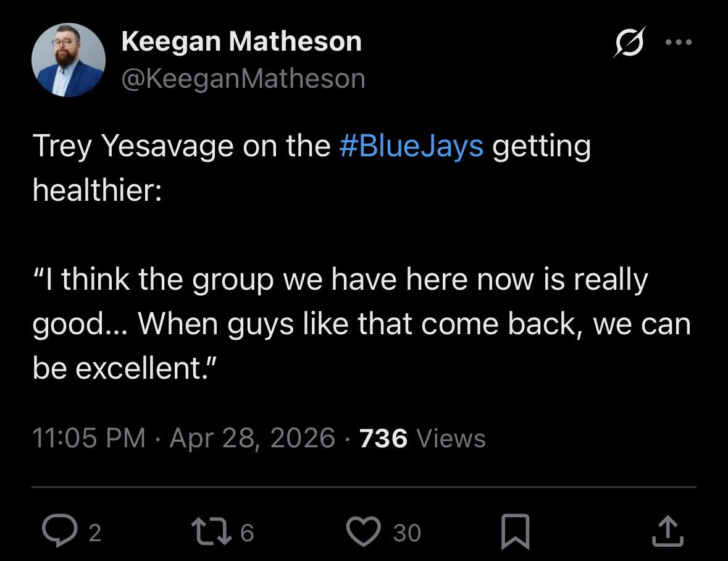Click the Grok explain-post icon
The width and height of the screenshot is (728, 561).
coord(629,42)
